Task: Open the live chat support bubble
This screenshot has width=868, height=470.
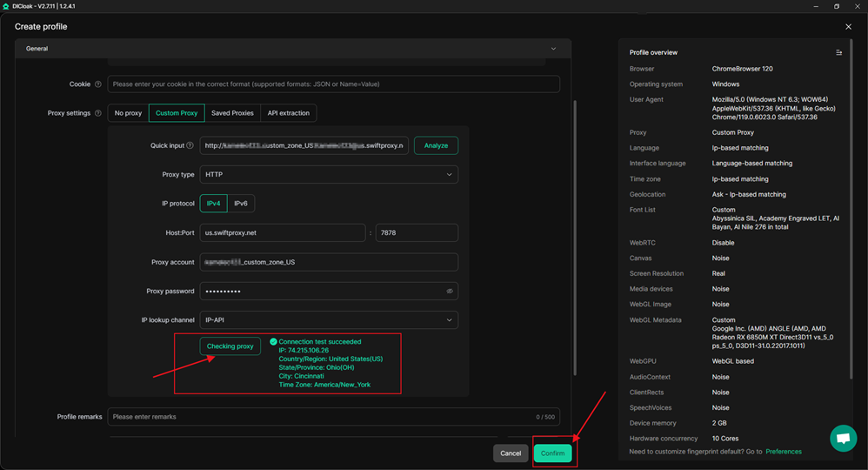Action: point(842,439)
